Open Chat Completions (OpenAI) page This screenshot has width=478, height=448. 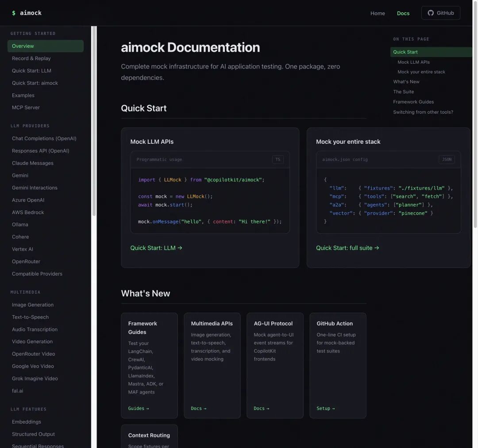coord(46,138)
